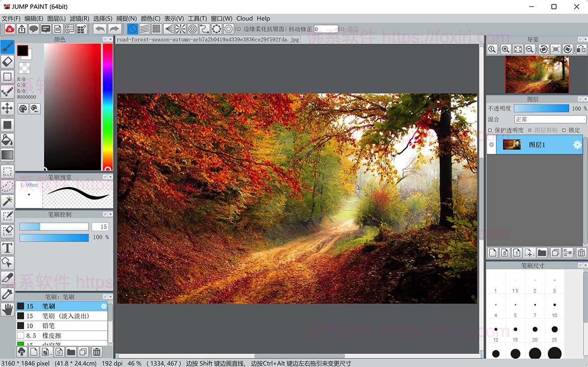Image resolution: width=588 pixels, height=367 pixels.
Task: Activate the Hand pan tool
Action: coord(7,309)
